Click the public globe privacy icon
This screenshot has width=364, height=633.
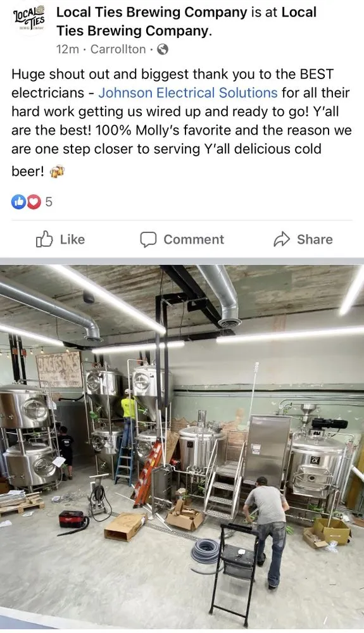(x=163, y=49)
